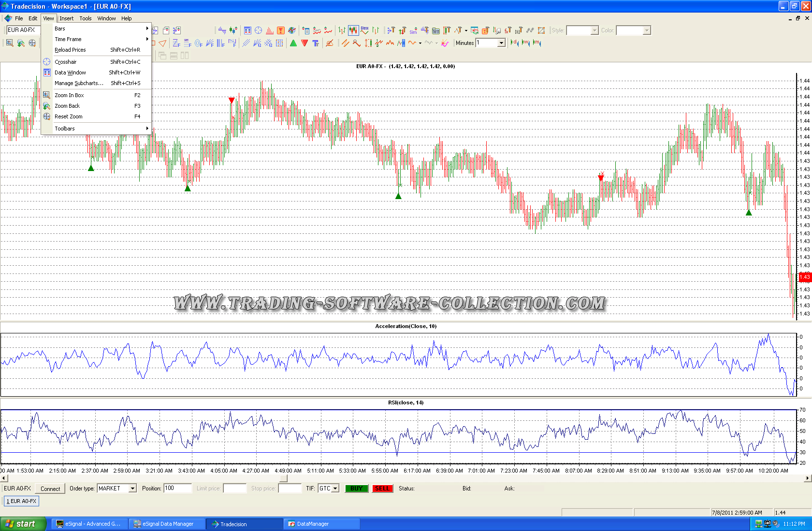The image size is (812, 531).
Task: Toggle the Close line chart style button
Action: [364, 30]
